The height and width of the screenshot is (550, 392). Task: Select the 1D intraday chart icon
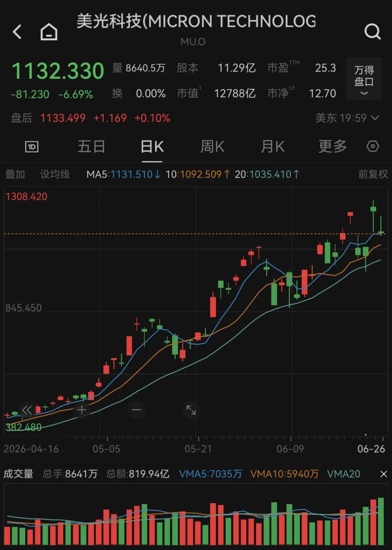tap(32, 147)
